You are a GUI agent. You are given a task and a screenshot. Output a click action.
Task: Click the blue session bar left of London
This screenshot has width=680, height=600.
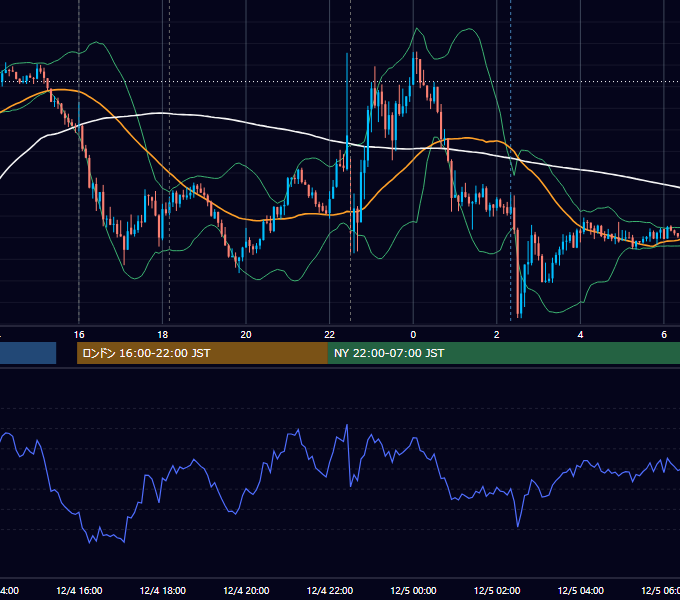point(28,353)
